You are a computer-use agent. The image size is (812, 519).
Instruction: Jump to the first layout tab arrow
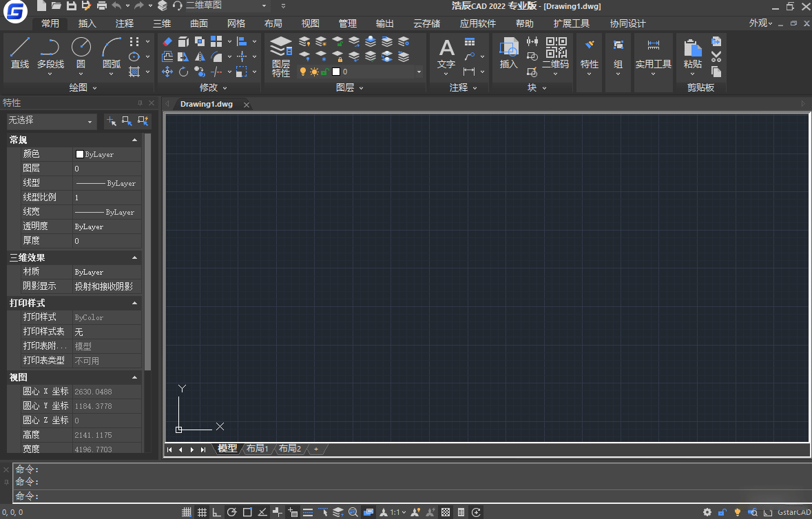[169, 449]
